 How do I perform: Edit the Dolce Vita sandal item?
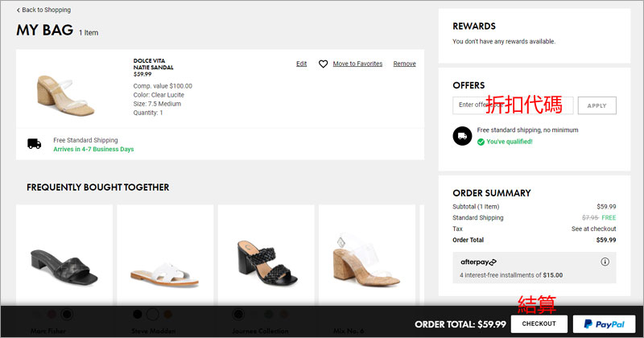coord(301,64)
